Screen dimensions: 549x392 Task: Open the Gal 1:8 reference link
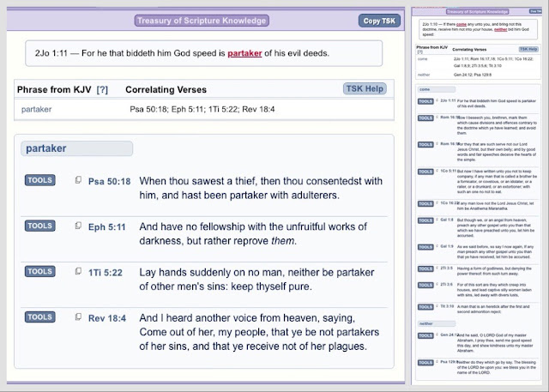447,220
